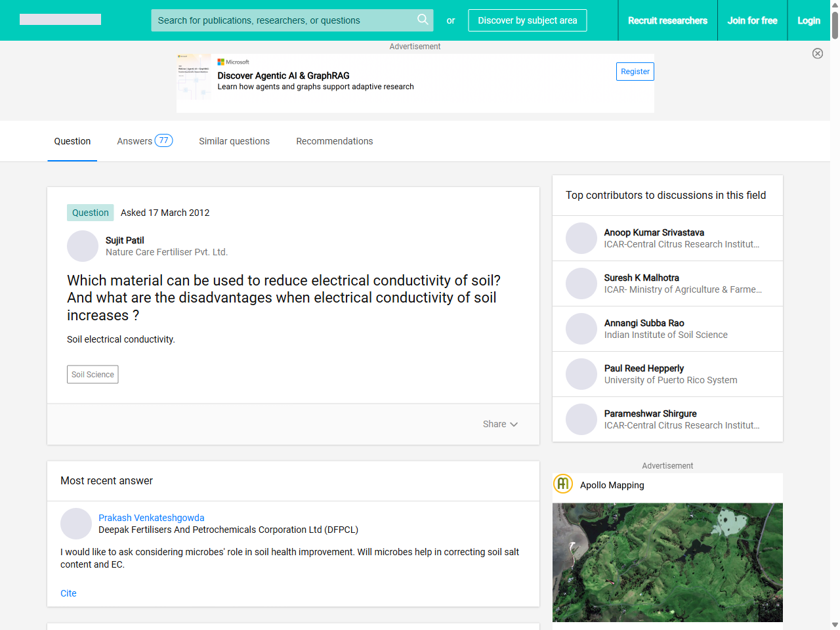Open the Apollo Mapping satellite map thumbnail

pos(667,562)
